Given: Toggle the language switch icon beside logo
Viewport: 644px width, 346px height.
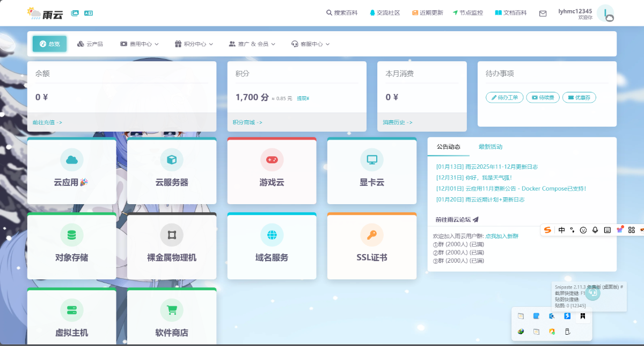Looking at the screenshot, I should tap(89, 13).
